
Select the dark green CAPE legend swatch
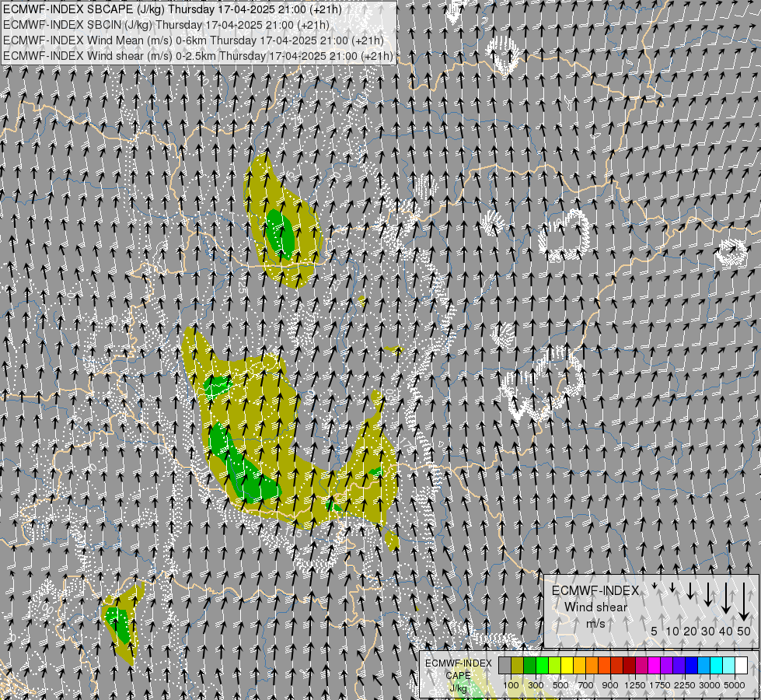coord(530,665)
